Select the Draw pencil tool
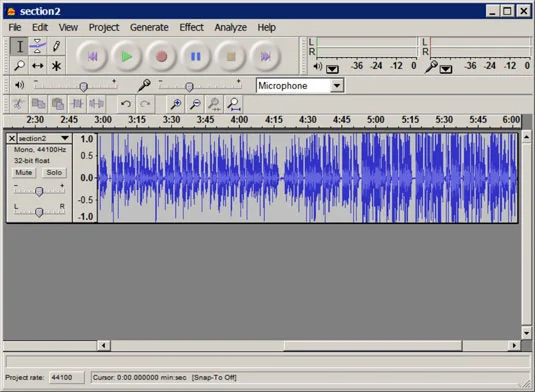535x392 pixels. point(56,46)
